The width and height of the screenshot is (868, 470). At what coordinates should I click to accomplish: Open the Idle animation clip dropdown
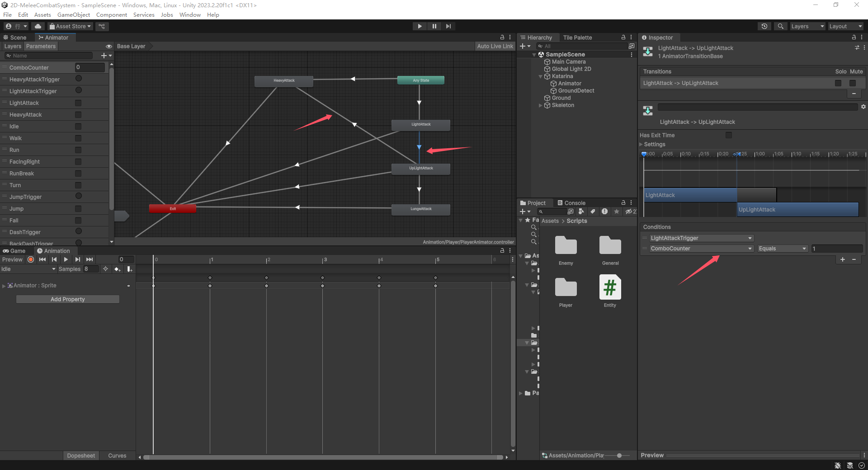[28, 269]
